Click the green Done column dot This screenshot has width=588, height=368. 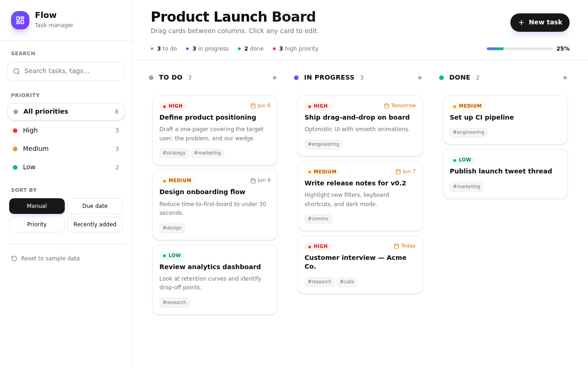(441, 78)
